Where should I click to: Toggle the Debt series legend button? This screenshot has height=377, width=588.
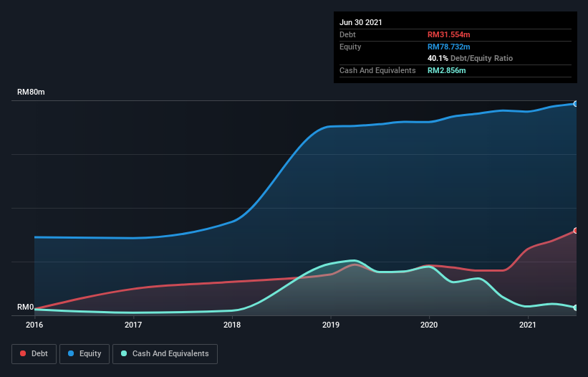(x=34, y=354)
